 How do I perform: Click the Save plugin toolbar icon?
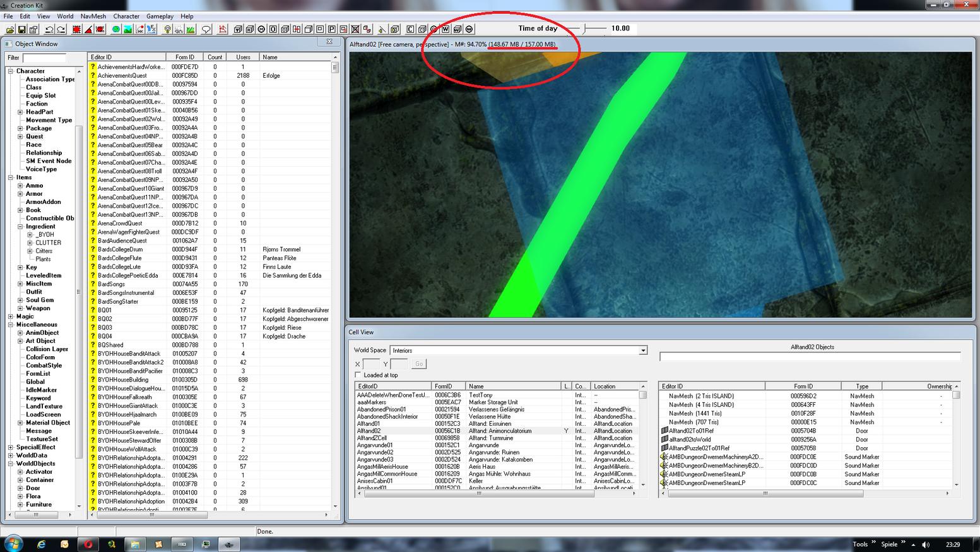(x=22, y=29)
